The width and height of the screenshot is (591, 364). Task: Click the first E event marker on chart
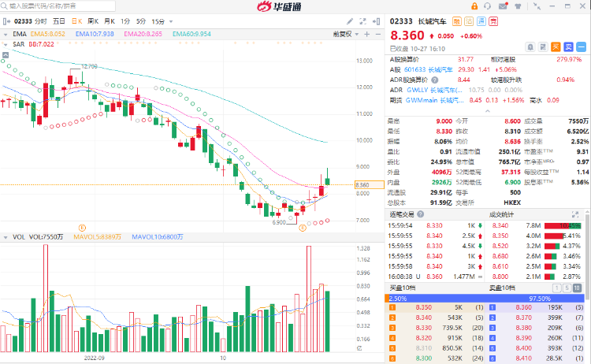point(82,228)
